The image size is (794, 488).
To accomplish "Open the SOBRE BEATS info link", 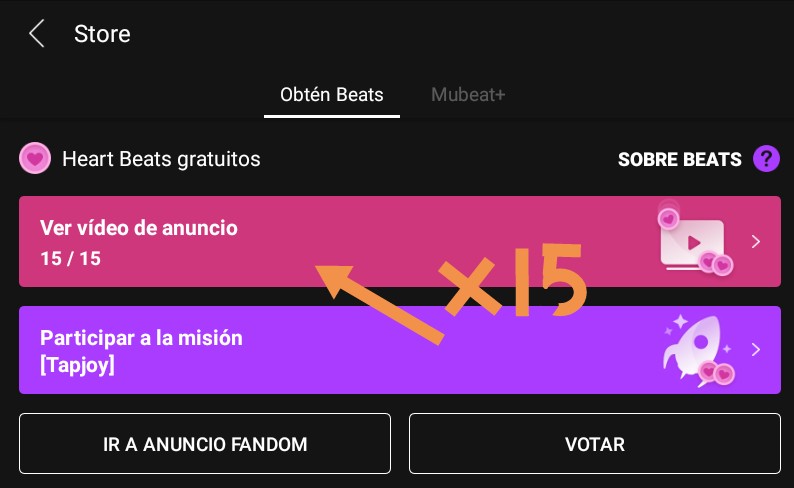I will coord(680,159).
